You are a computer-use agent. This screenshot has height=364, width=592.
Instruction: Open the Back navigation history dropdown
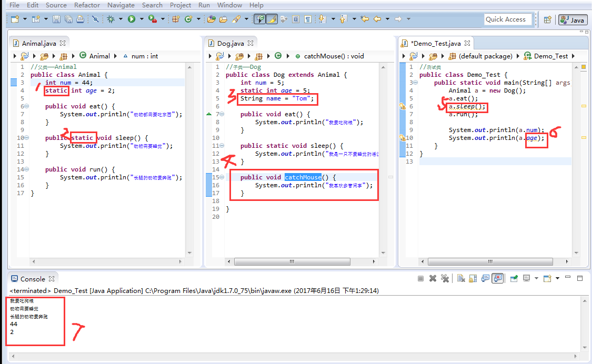coord(387,19)
